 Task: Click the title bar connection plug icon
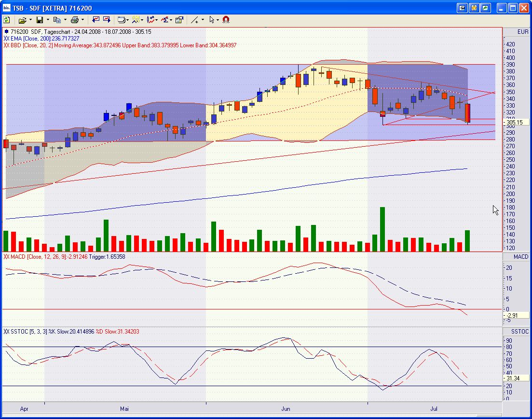tap(462, 8)
